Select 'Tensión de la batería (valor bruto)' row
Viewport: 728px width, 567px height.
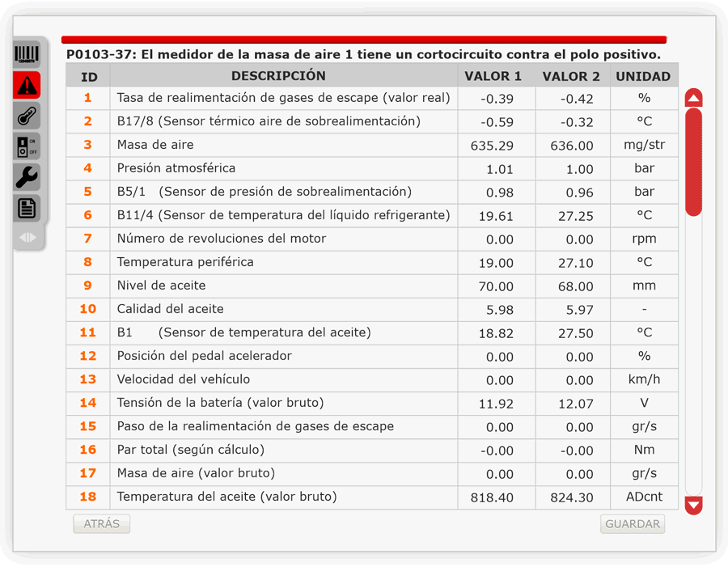tap(372, 403)
